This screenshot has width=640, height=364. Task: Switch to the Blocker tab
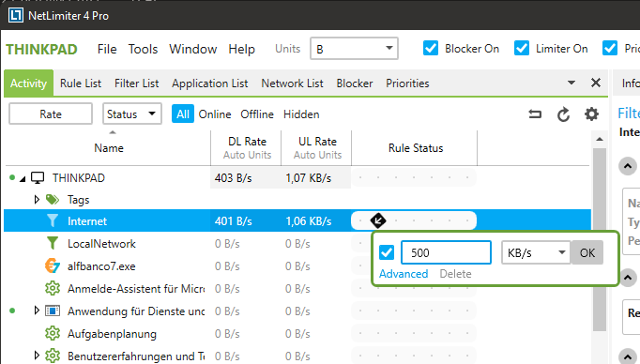point(355,83)
